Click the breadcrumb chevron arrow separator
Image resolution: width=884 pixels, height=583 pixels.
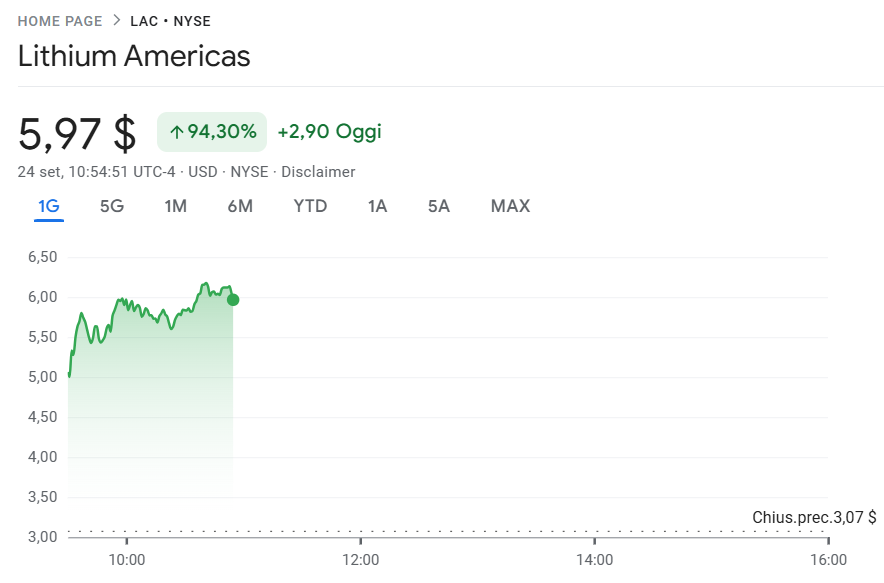(117, 21)
